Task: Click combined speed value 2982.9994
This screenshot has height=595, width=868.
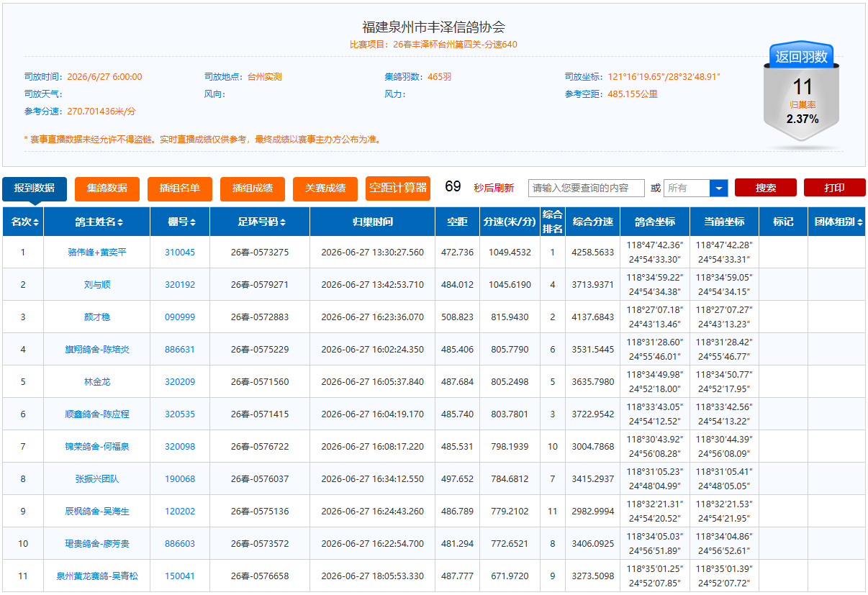Action: 593,512
